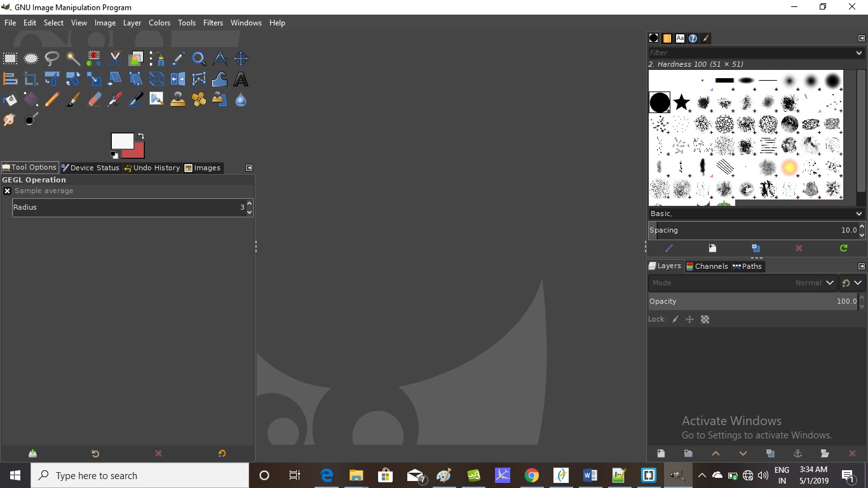Refresh brushes with green arrow button
Image resolution: width=868 pixels, height=488 pixels.
844,248
